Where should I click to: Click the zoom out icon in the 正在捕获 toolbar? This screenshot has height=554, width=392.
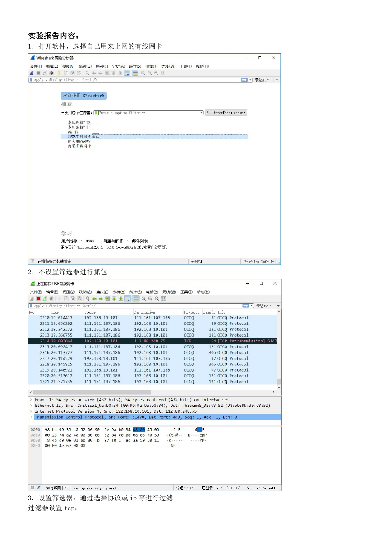coord(150,299)
